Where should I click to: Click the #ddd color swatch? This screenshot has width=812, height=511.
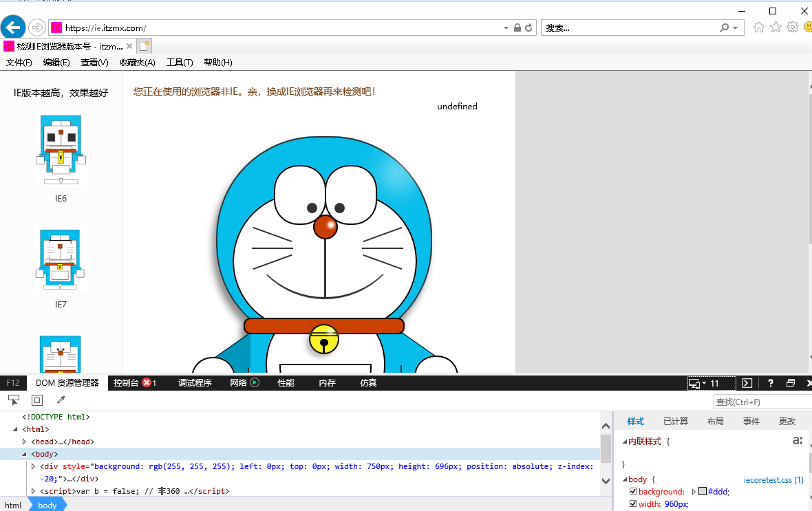703,491
